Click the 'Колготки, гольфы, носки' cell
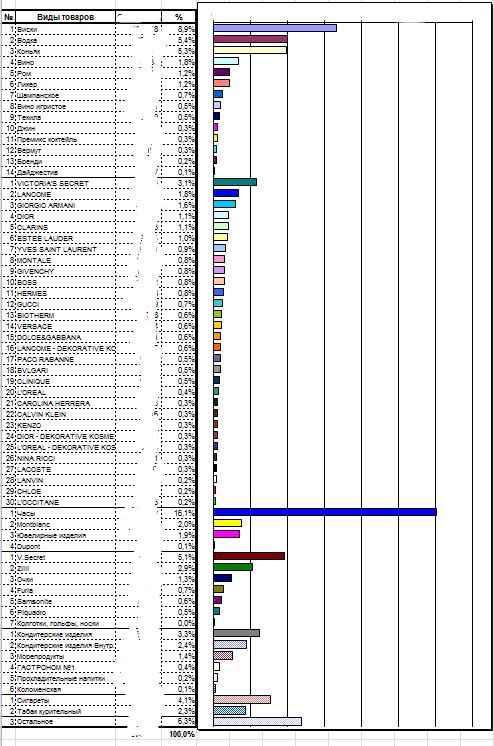This screenshot has width=494, height=746. tap(66, 623)
